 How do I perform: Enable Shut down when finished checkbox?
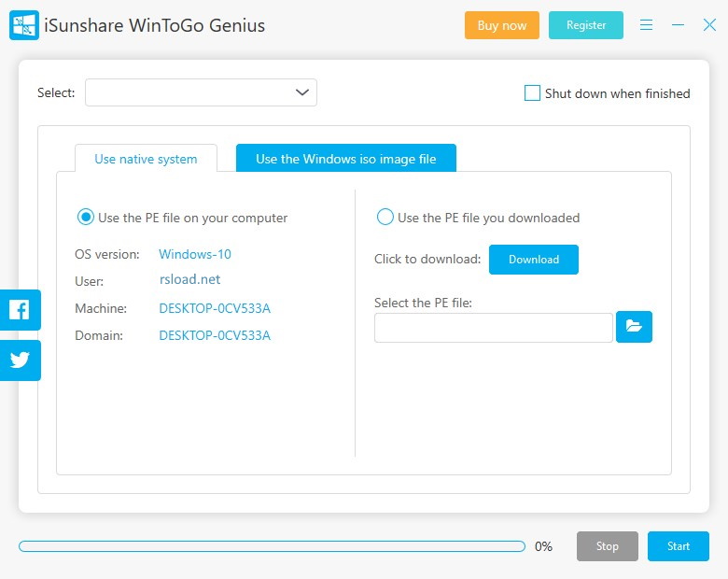pyautogui.click(x=533, y=93)
